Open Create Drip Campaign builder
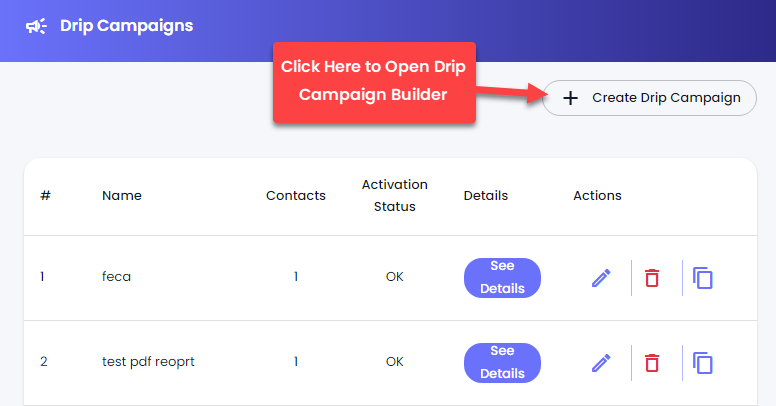Image resolution: width=776 pixels, height=406 pixels. click(x=649, y=98)
